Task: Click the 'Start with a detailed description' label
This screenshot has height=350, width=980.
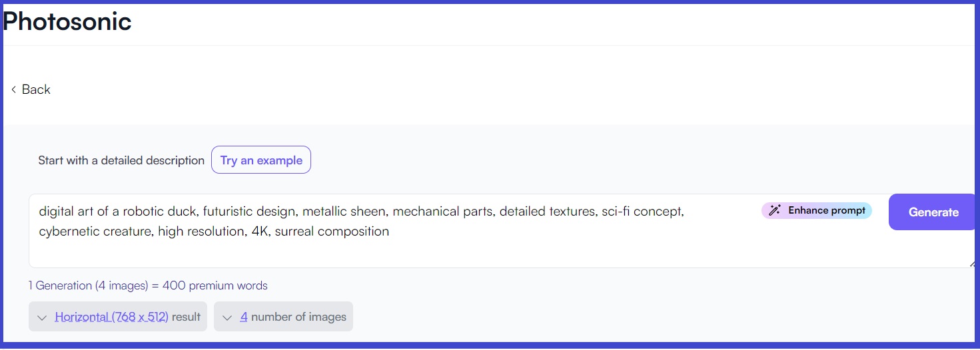Action: (x=121, y=160)
